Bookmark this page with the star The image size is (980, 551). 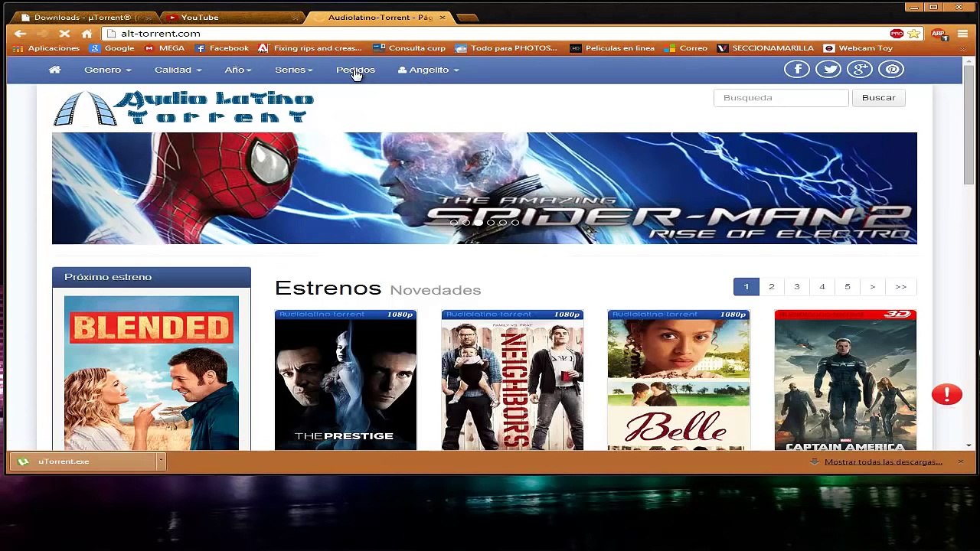pos(913,34)
